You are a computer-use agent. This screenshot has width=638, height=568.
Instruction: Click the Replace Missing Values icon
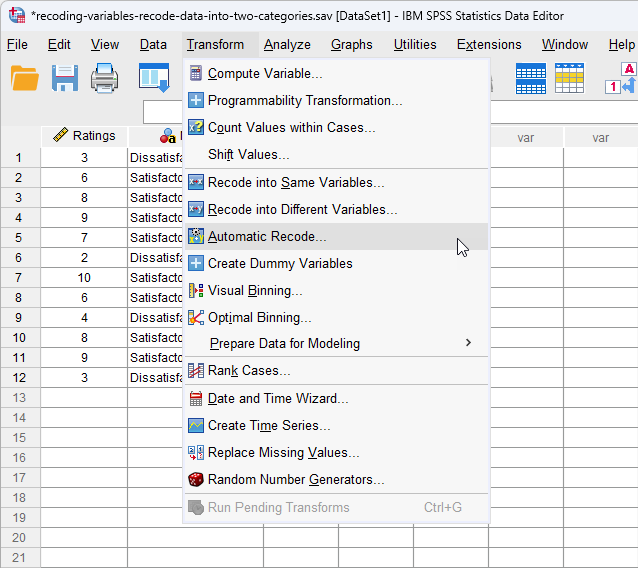pyautogui.click(x=196, y=452)
